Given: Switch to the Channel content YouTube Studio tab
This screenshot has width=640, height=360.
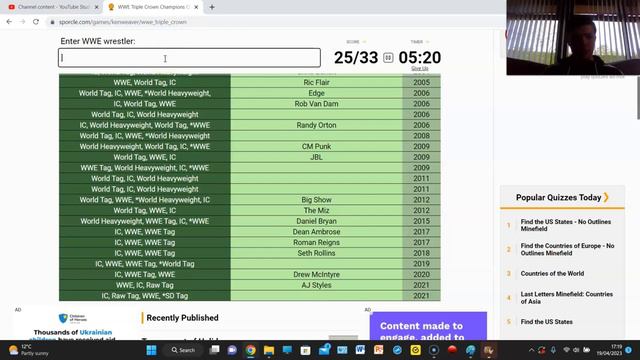Looking at the screenshot, I should (x=53, y=7).
